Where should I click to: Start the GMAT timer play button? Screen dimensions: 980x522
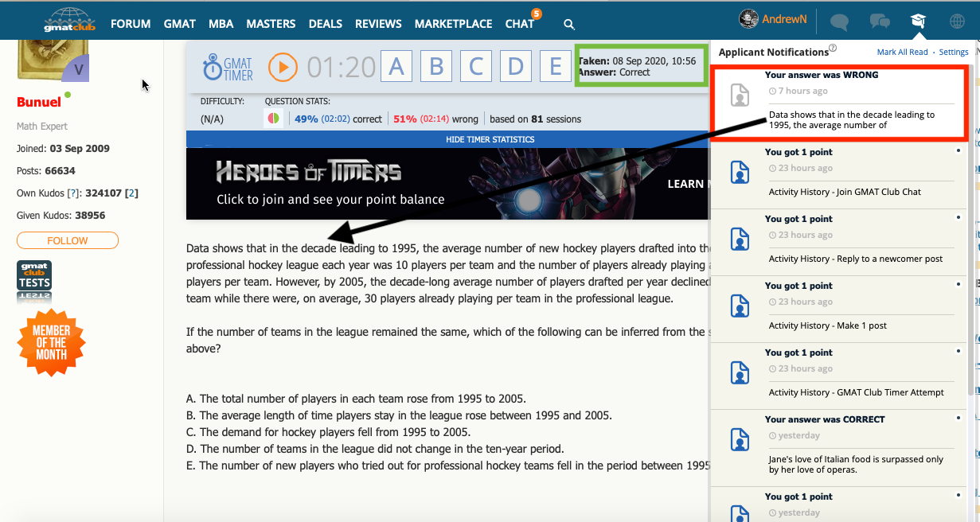[x=283, y=67]
